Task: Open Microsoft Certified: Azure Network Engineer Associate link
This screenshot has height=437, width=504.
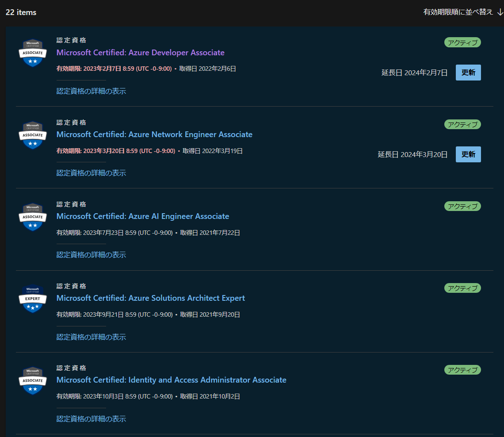Action: click(154, 134)
